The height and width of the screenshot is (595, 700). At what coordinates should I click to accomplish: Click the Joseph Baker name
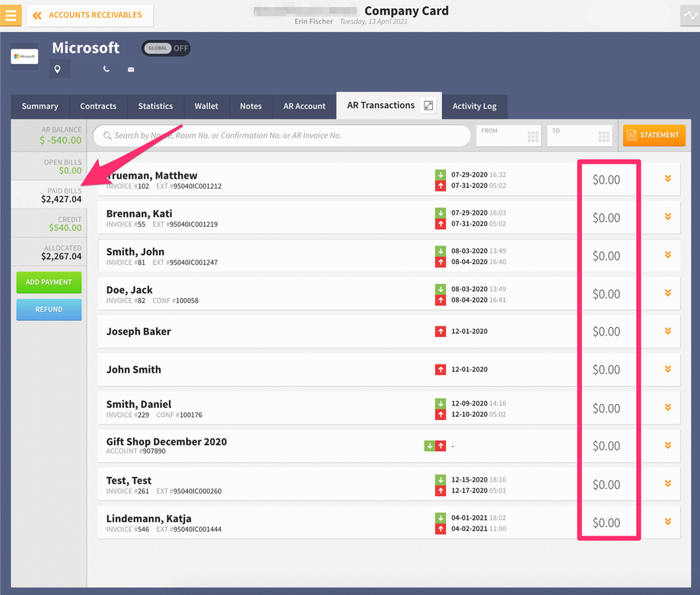(138, 331)
